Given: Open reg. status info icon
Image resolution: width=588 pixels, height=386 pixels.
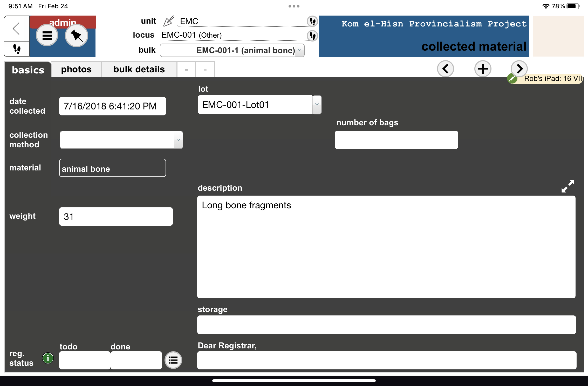Looking at the screenshot, I should [x=48, y=358].
